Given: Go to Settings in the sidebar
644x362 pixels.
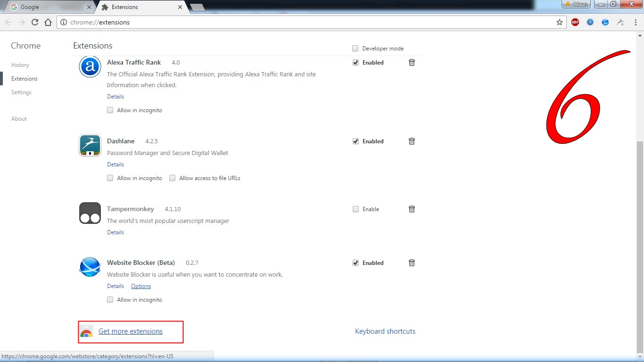Looking at the screenshot, I should coord(21,92).
